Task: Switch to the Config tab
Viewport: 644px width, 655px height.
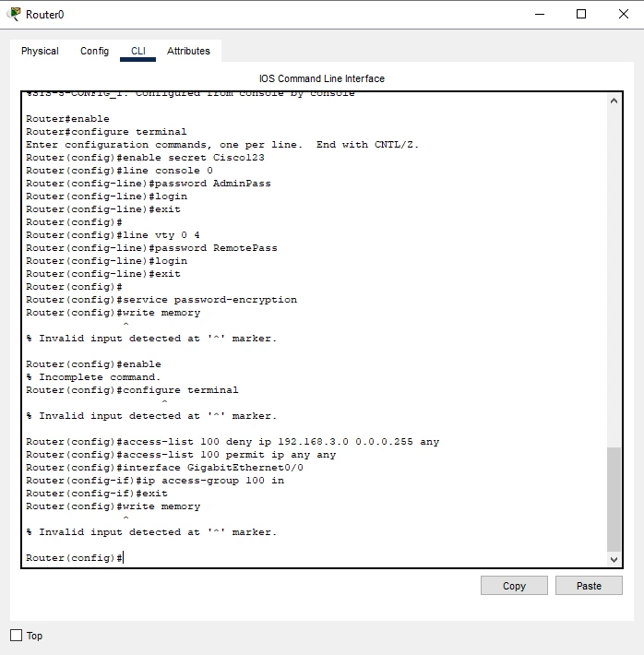Action: [94, 51]
